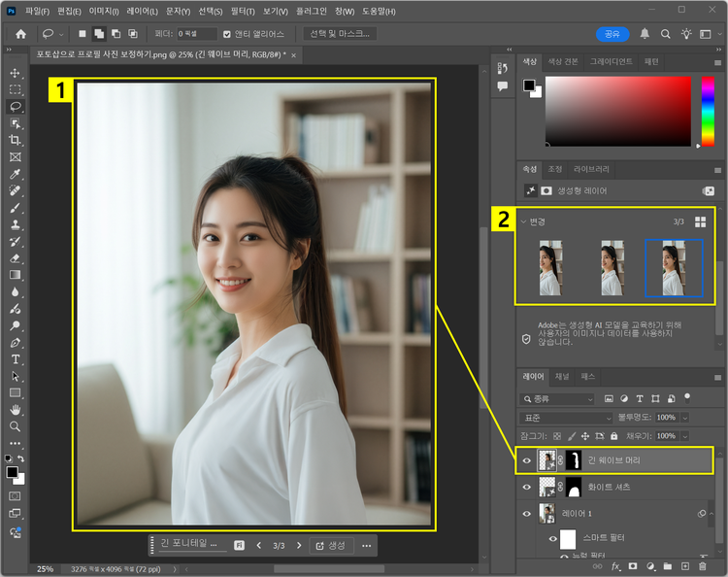Screen dimensions: 728x577
Task: Select the Eyedropper tool
Action: pos(15,175)
